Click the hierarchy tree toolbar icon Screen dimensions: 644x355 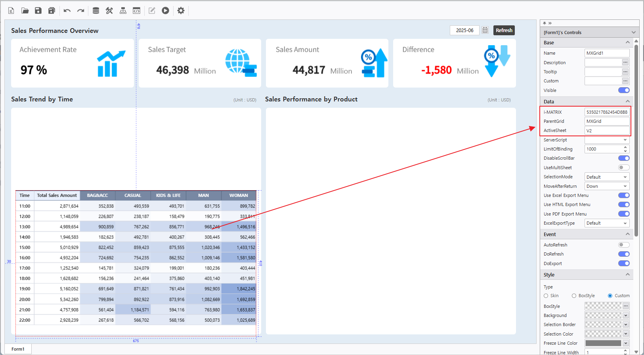pos(123,11)
